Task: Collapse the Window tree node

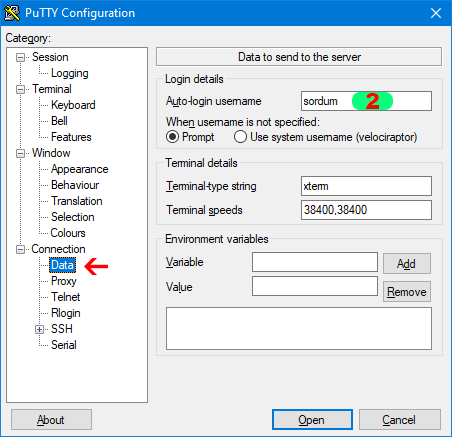Action: click(x=20, y=153)
